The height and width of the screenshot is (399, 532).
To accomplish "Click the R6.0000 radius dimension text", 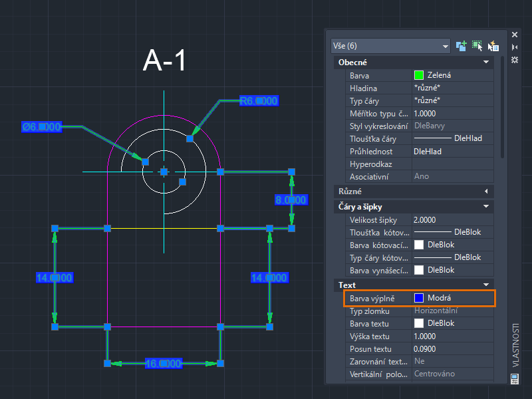I will pyautogui.click(x=259, y=101).
